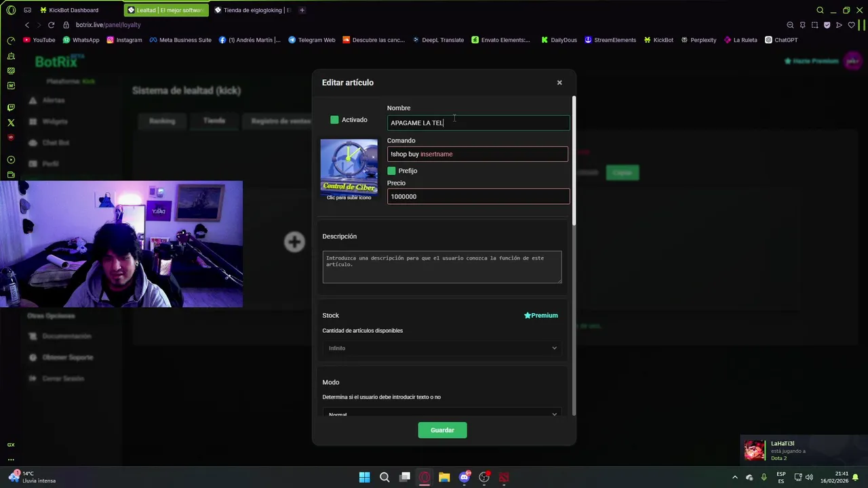Open the WhatsApp bookmark
This screenshot has height=488, width=868.
tap(81, 40)
